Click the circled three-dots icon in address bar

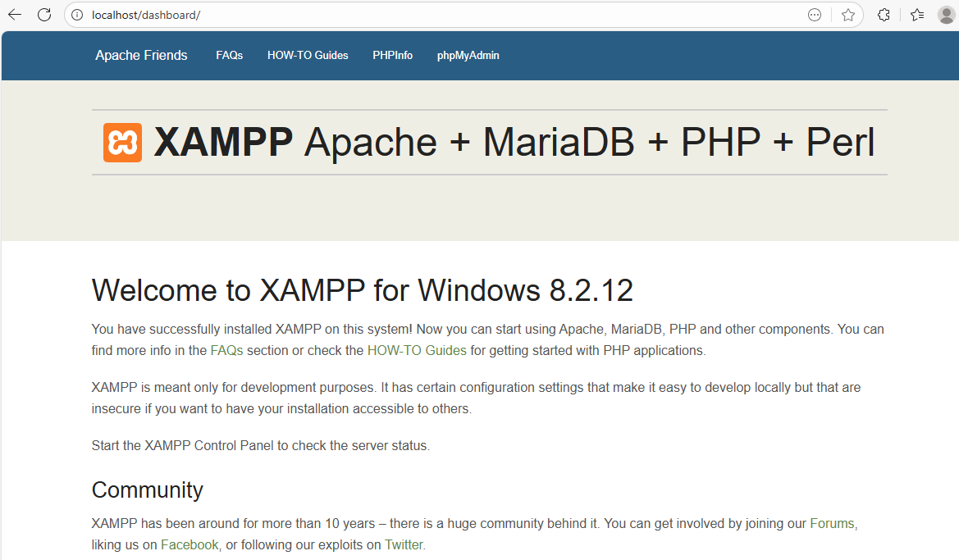815,15
